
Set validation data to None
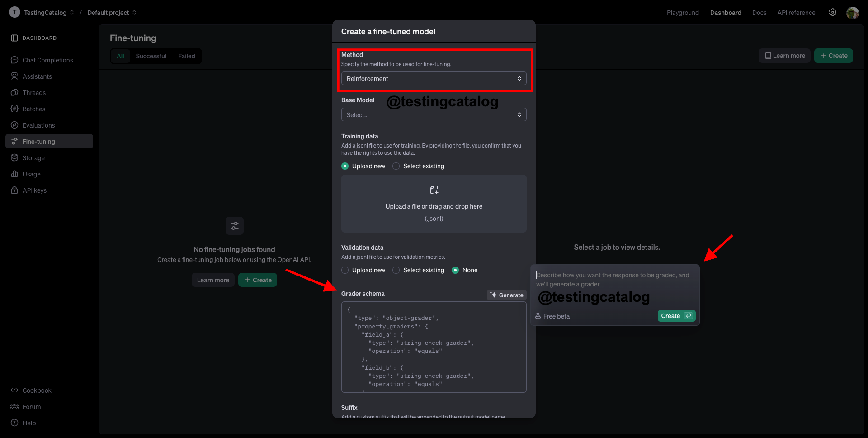pos(455,270)
